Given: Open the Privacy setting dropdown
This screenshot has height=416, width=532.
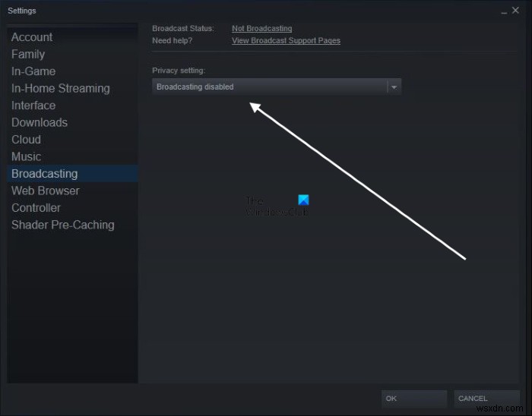Looking at the screenshot, I should [x=277, y=87].
